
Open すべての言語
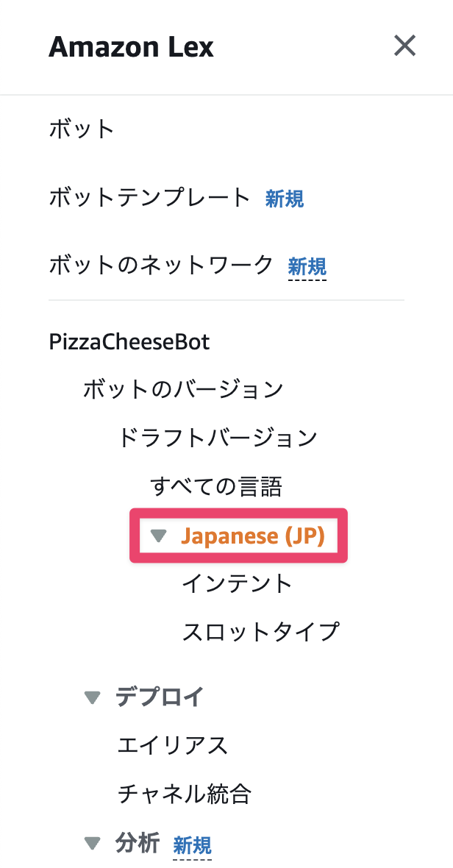click(216, 486)
